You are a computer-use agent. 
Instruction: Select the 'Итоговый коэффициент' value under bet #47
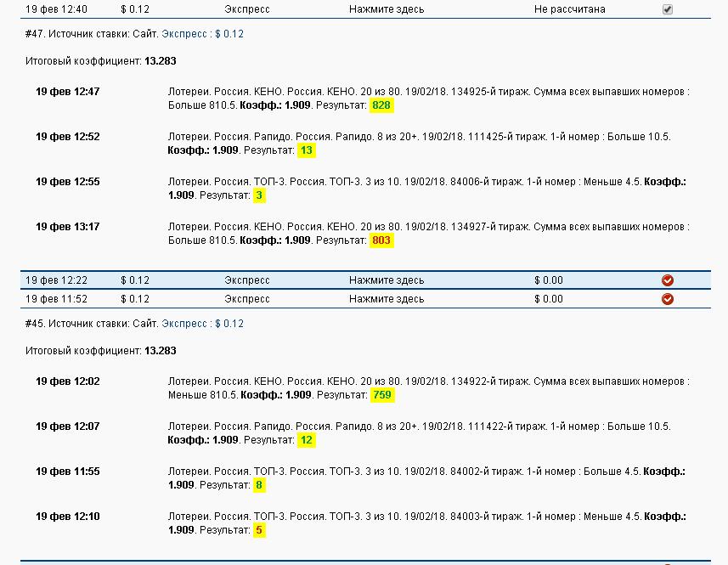[x=161, y=61]
